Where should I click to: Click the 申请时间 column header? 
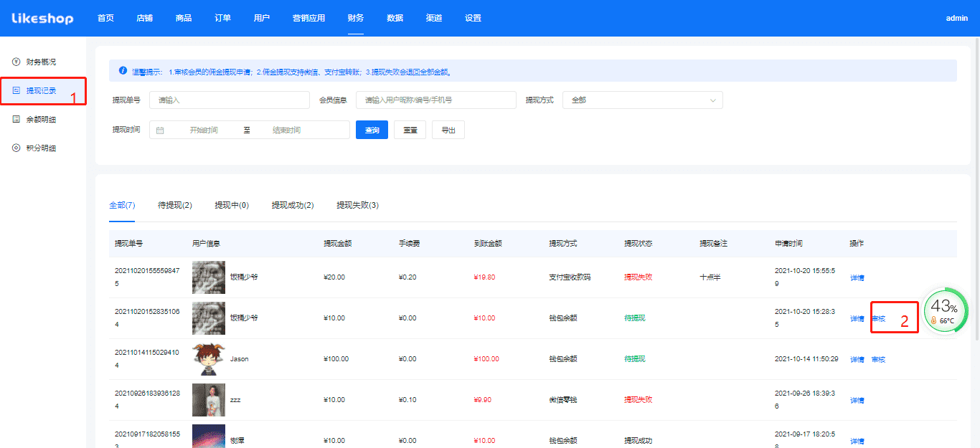pos(789,244)
